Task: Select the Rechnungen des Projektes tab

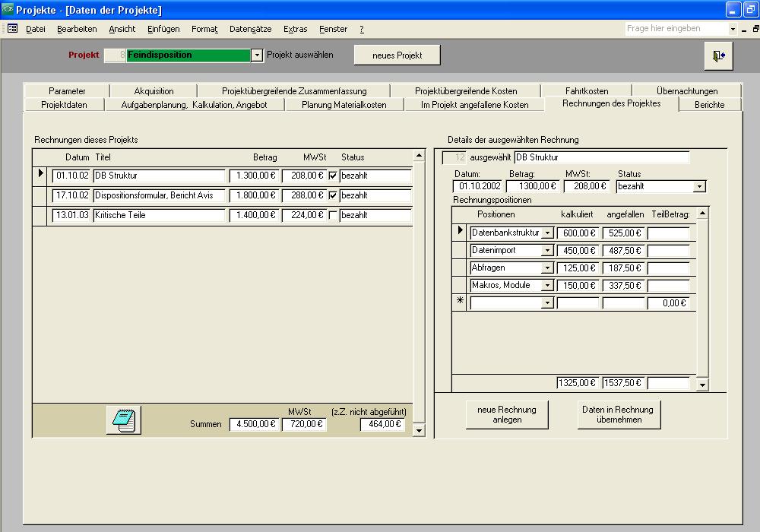Action: tap(611, 103)
